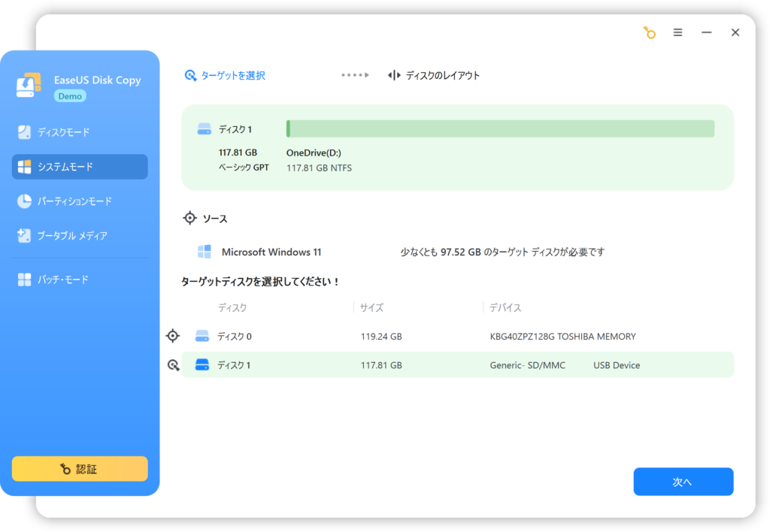Click the ディスク column header
This screenshot has width=770, height=532.
(x=232, y=308)
